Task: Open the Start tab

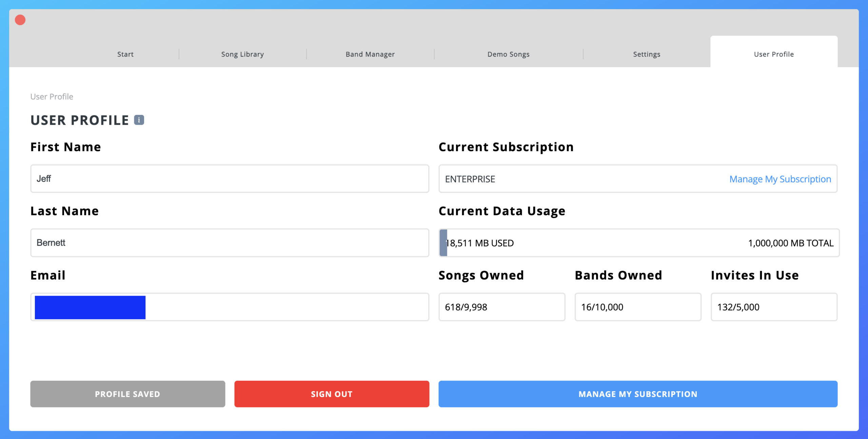Action: (125, 54)
